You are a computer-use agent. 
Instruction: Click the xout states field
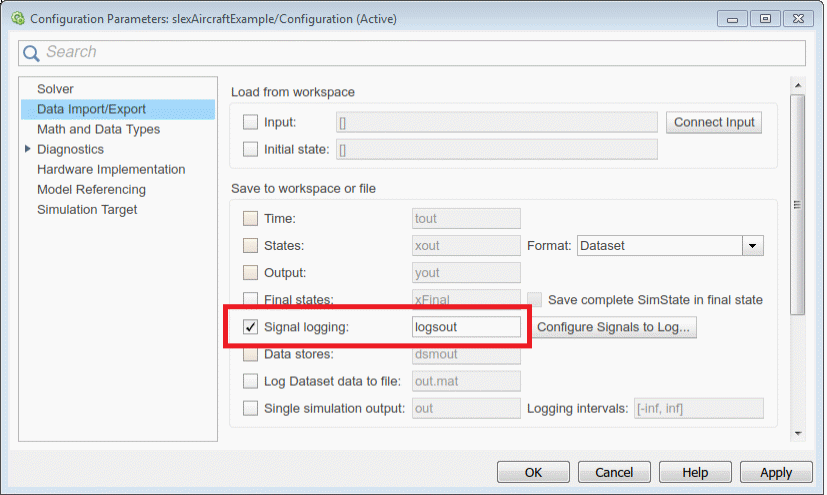coord(466,246)
